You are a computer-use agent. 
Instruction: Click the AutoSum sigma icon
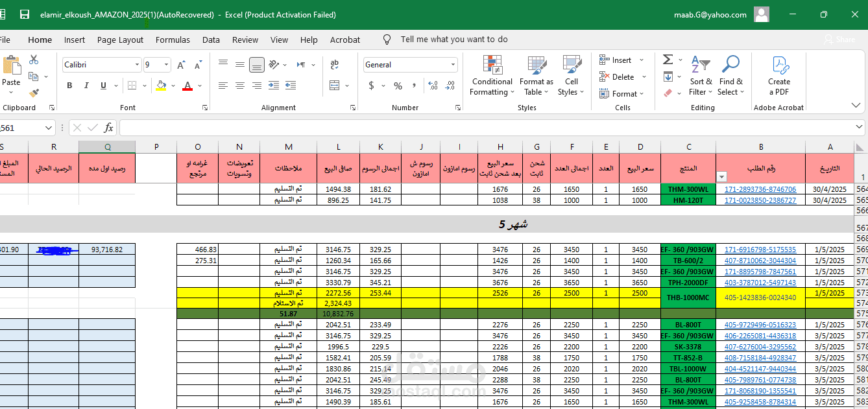[668, 60]
